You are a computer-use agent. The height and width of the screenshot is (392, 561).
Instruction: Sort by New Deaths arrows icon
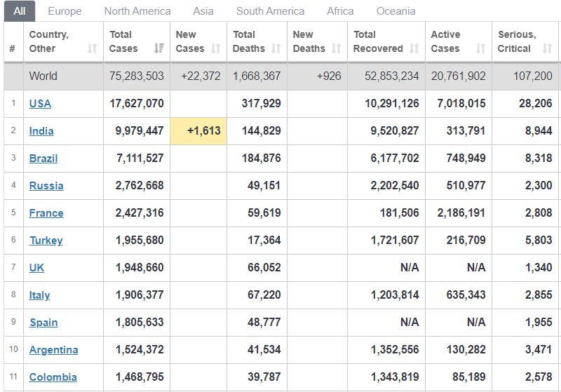pyautogui.click(x=336, y=48)
